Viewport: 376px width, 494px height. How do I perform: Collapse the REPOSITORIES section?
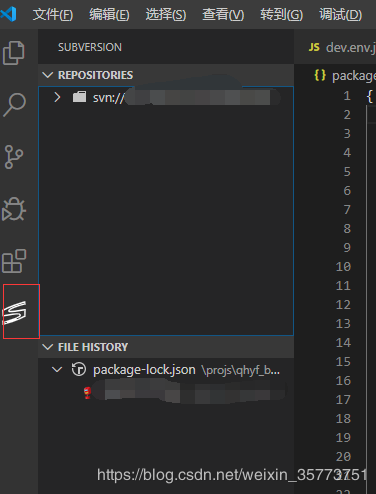pyautogui.click(x=48, y=75)
